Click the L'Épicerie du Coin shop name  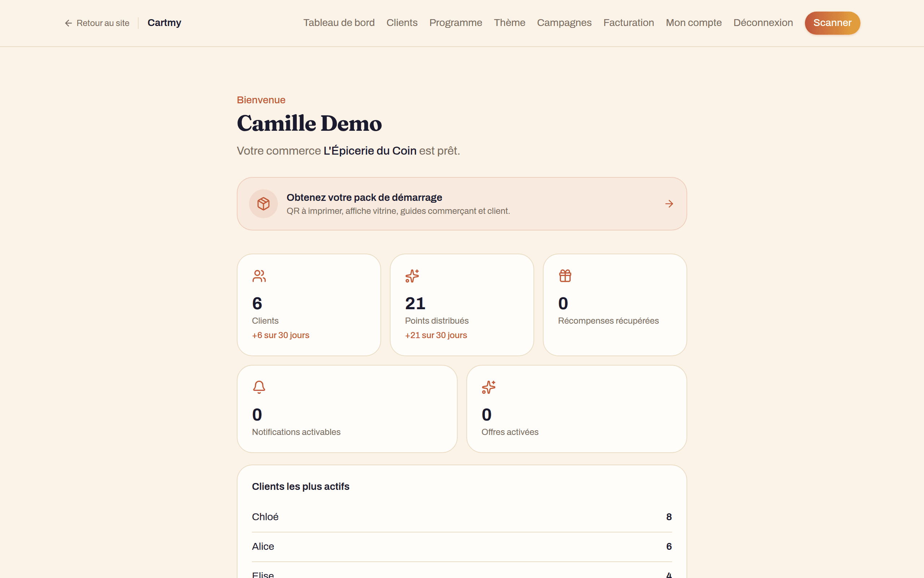point(370,151)
